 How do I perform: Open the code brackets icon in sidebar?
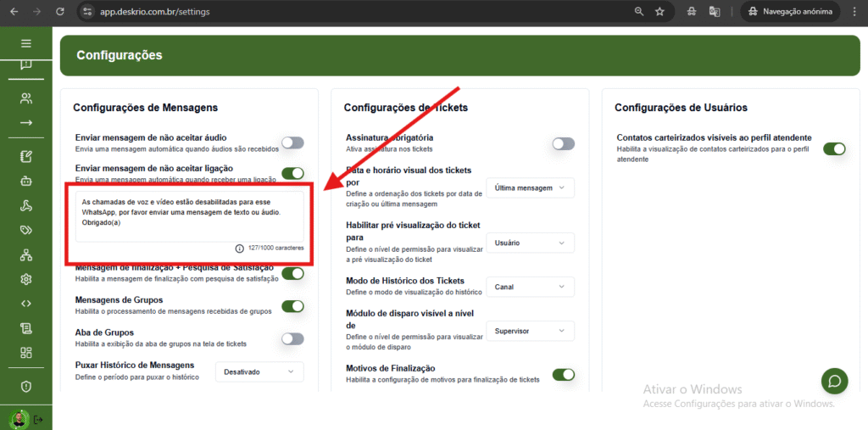[x=26, y=303]
